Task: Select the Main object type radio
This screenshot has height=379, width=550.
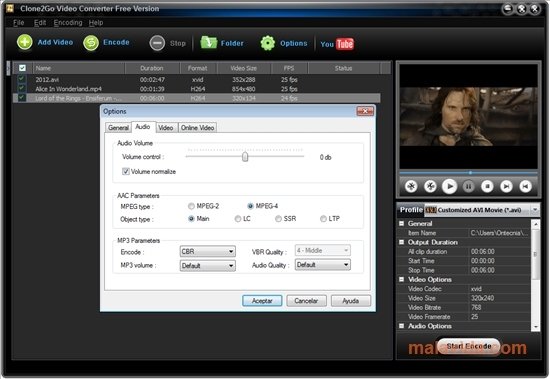Action: tap(191, 219)
